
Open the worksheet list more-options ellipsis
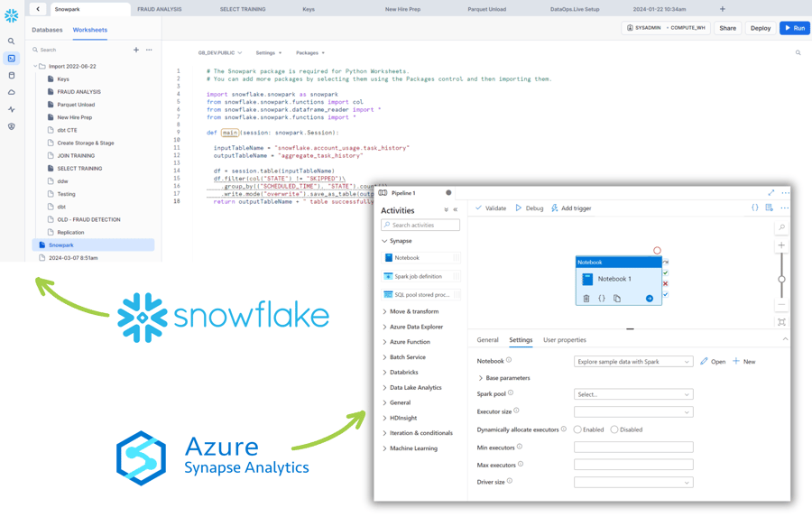[x=149, y=50]
